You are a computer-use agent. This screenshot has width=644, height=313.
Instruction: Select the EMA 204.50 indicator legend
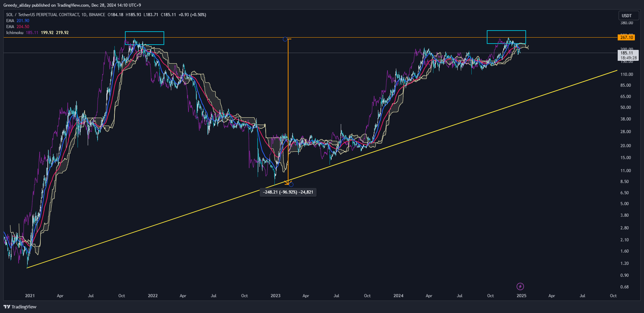tap(18, 27)
